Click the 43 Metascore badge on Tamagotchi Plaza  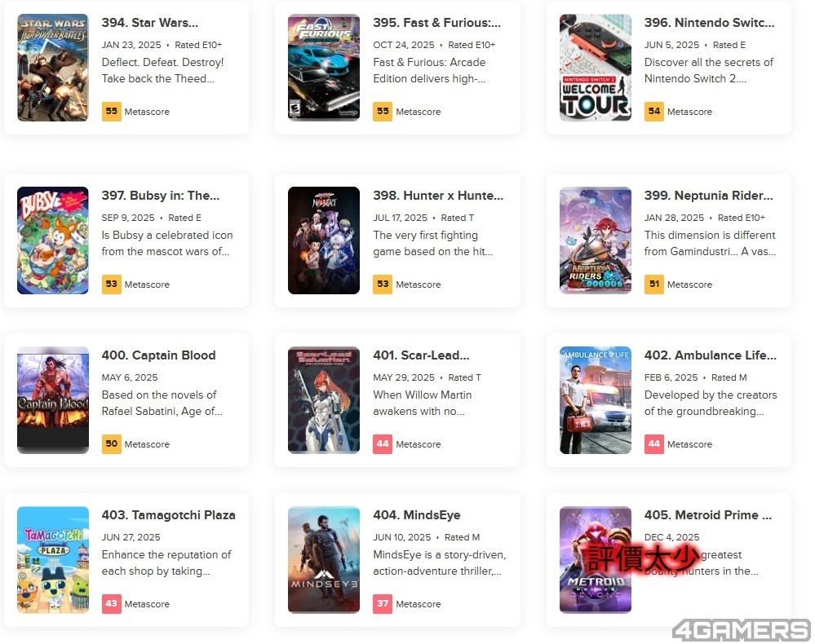[111, 603]
